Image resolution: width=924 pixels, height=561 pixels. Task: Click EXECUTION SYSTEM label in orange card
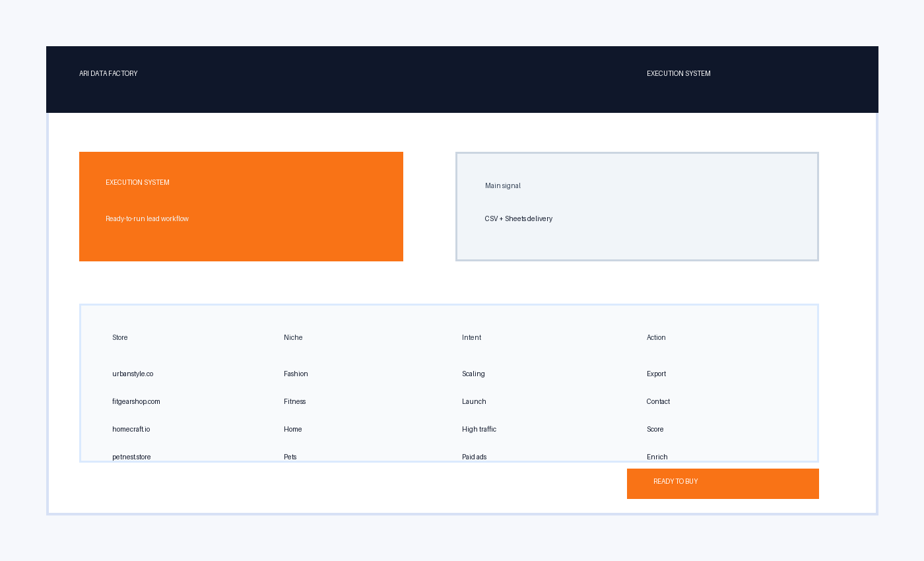pos(137,182)
